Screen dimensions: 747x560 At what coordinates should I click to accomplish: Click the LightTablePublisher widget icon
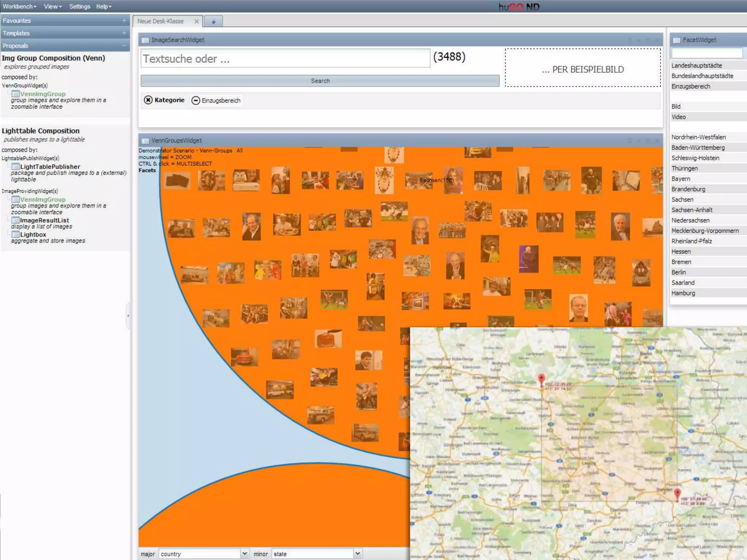(x=15, y=167)
